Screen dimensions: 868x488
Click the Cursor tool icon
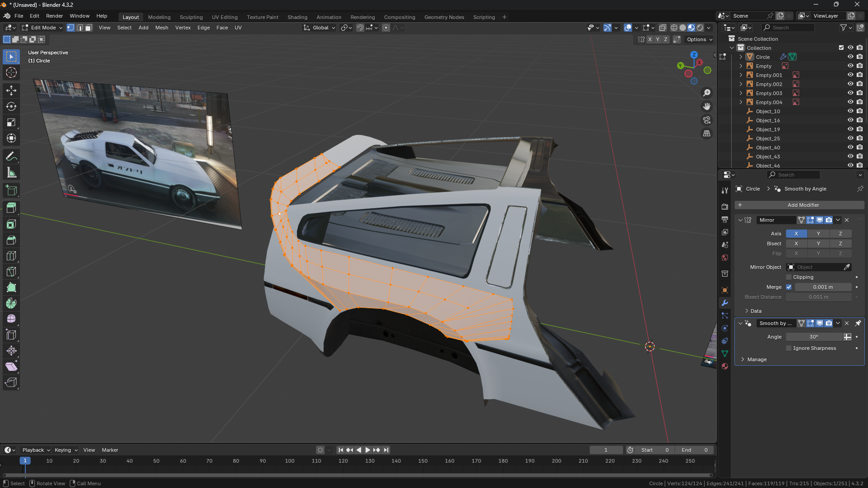11,72
